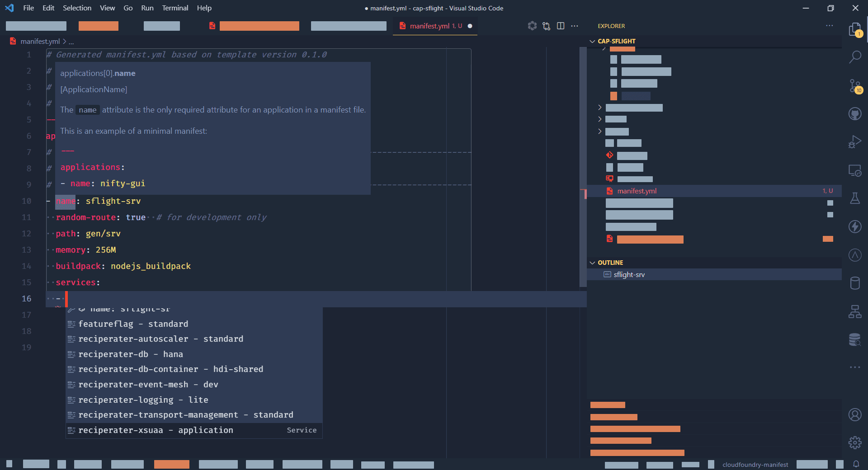Click the breadcrumb ellipsis after manifest.yml

(71, 42)
